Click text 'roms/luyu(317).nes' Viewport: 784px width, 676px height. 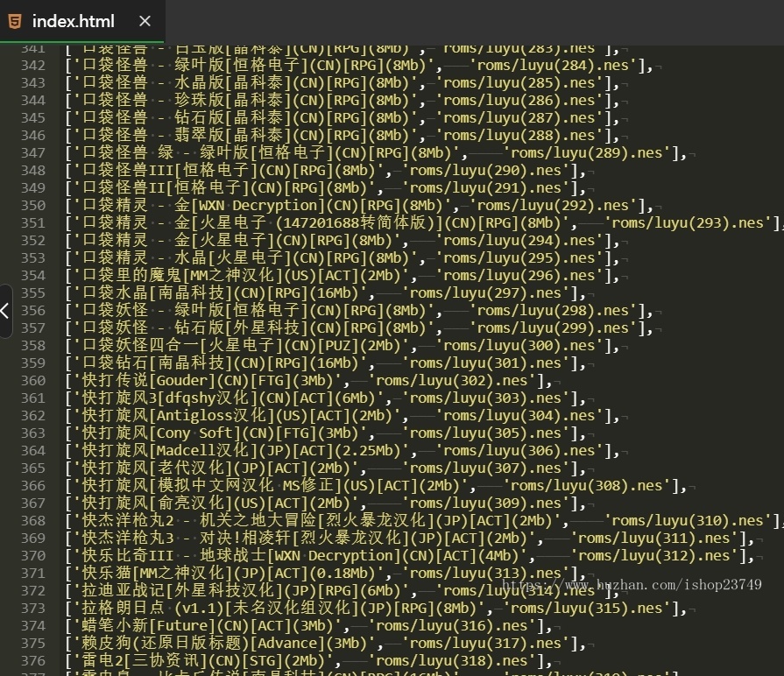coord(485,643)
